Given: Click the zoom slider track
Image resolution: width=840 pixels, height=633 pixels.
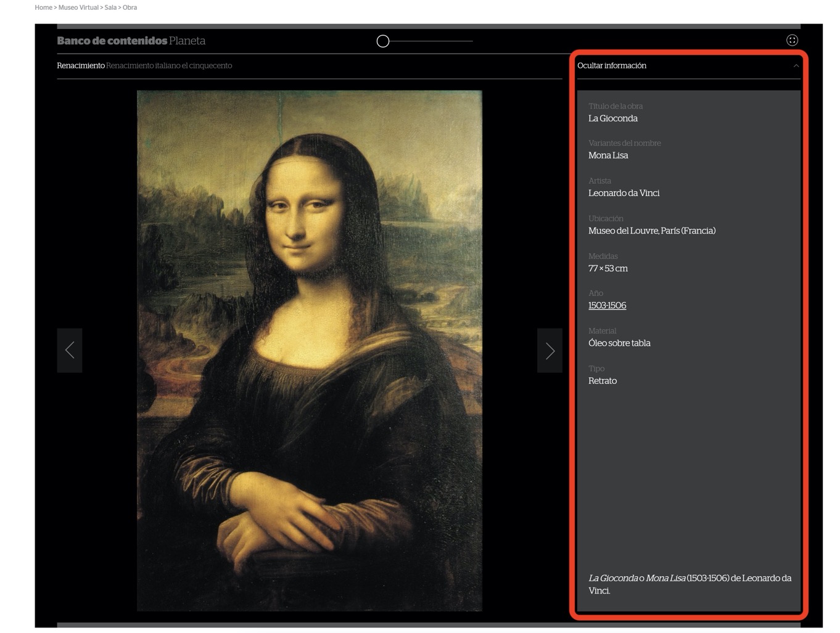Looking at the screenshot, I should (x=431, y=41).
